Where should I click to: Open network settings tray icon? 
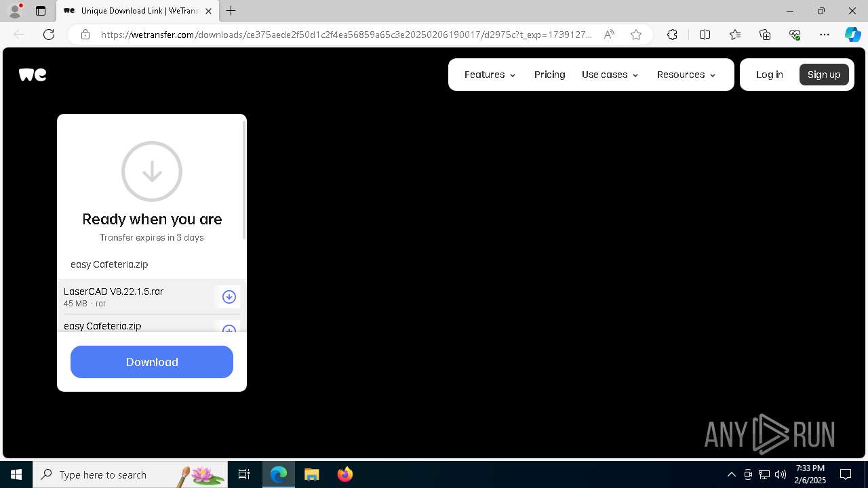(764, 474)
